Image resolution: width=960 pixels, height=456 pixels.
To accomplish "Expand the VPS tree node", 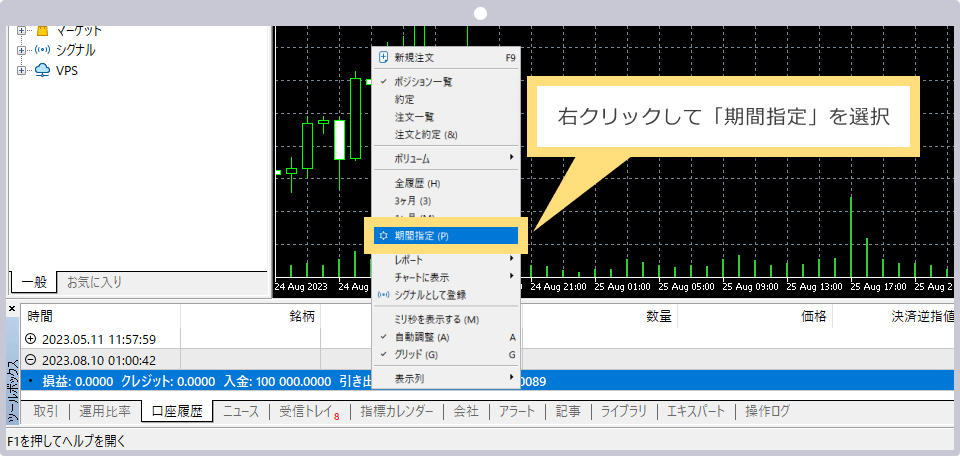I will click(22, 70).
